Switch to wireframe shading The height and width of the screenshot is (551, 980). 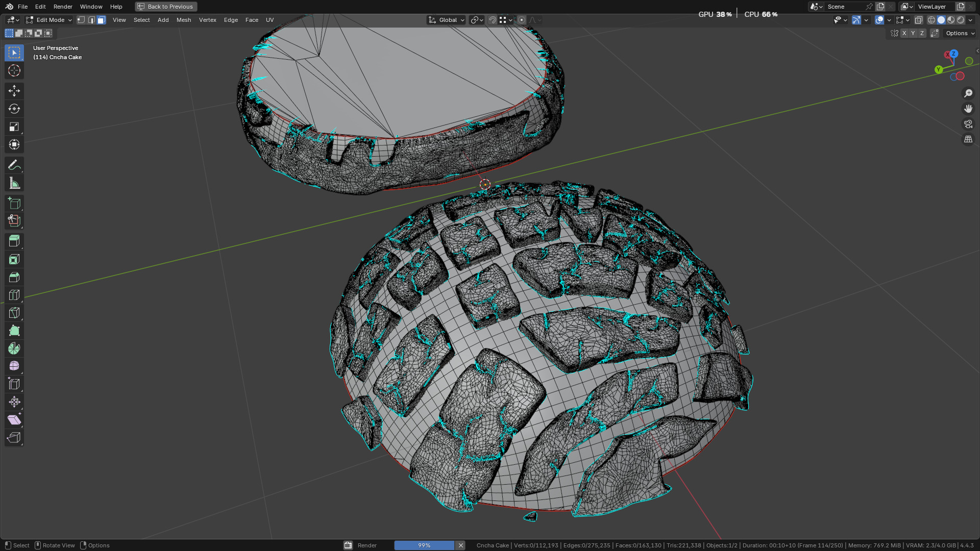(932, 20)
